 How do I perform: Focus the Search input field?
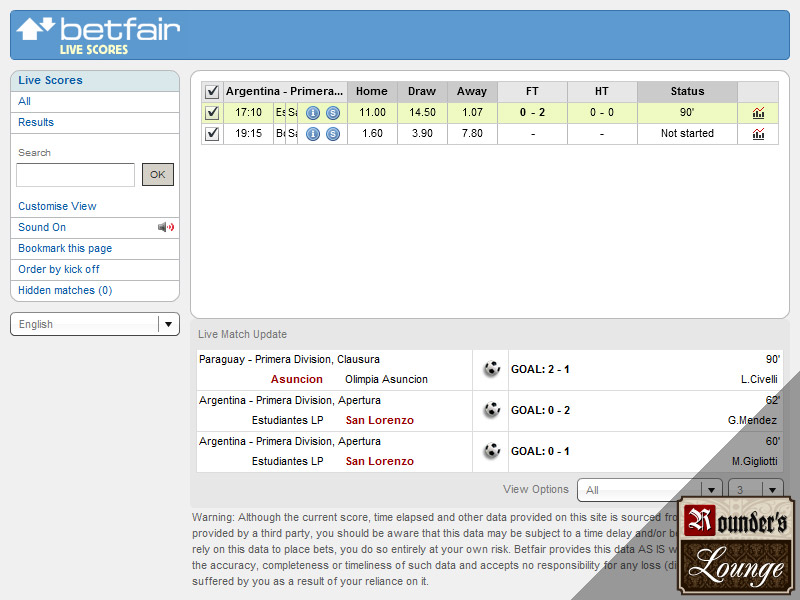(76, 174)
